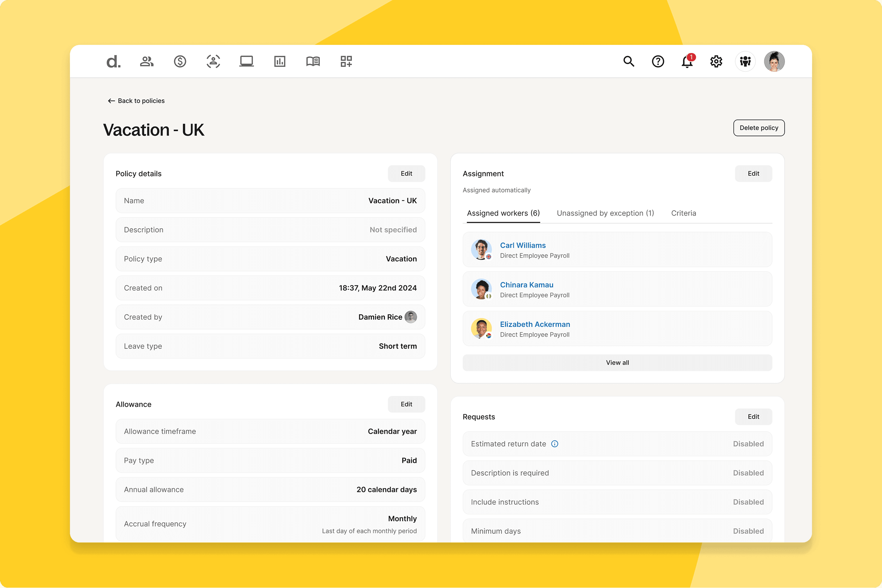
Task: Open the knowledge base book icon
Action: click(313, 61)
